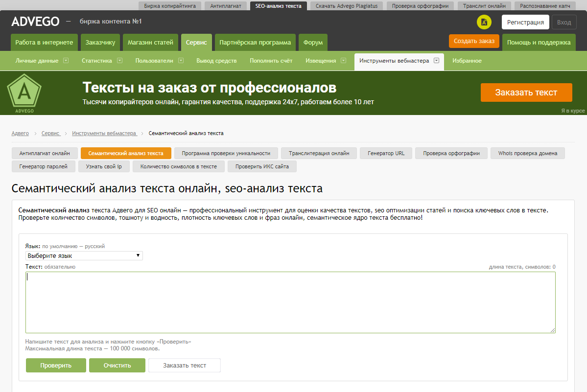Open Транслитерация онлайн tool
This screenshot has height=392, width=587.
319,153
